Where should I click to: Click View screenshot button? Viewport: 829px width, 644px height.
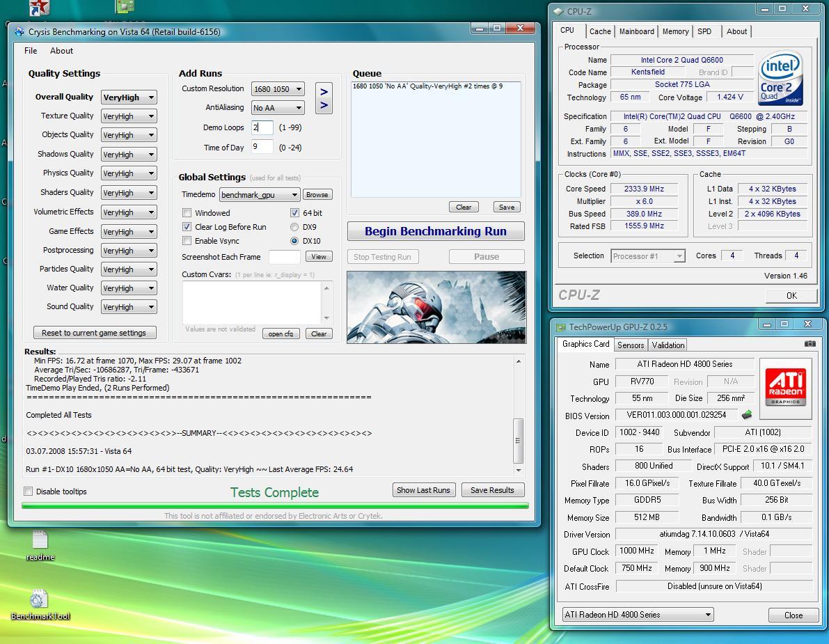319,256
